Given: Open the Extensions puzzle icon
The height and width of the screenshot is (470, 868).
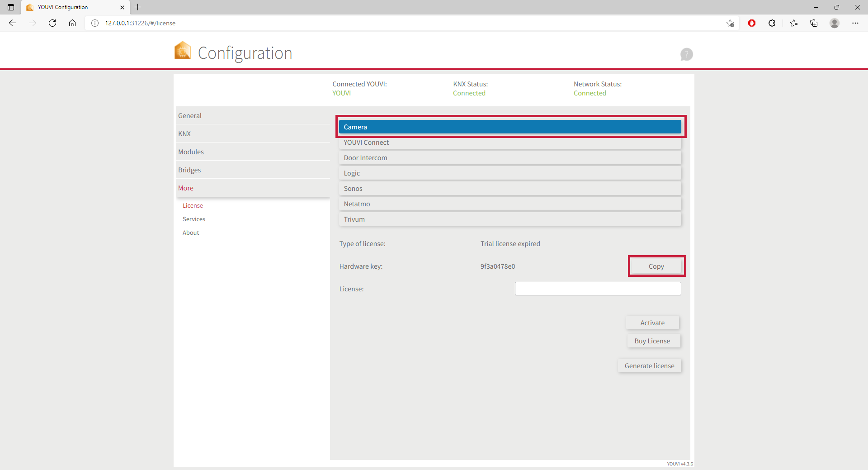Looking at the screenshot, I should [x=772, y=23].
